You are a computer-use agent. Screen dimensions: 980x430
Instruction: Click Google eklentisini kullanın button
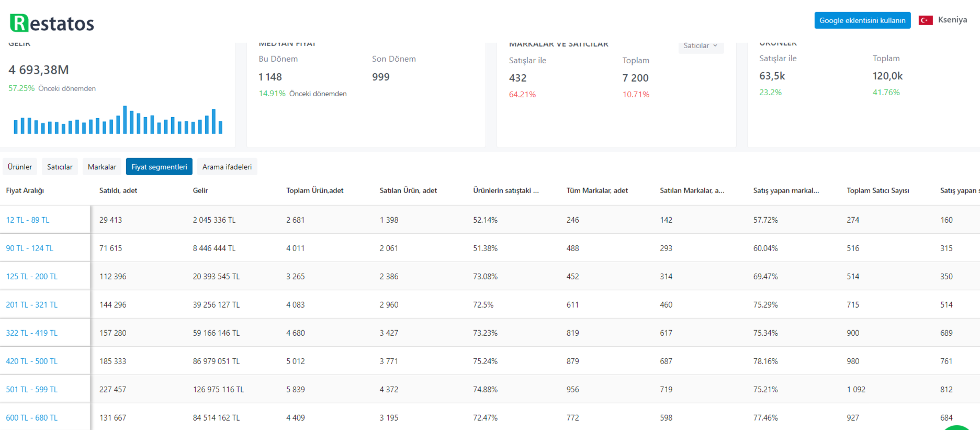(862, 20)
